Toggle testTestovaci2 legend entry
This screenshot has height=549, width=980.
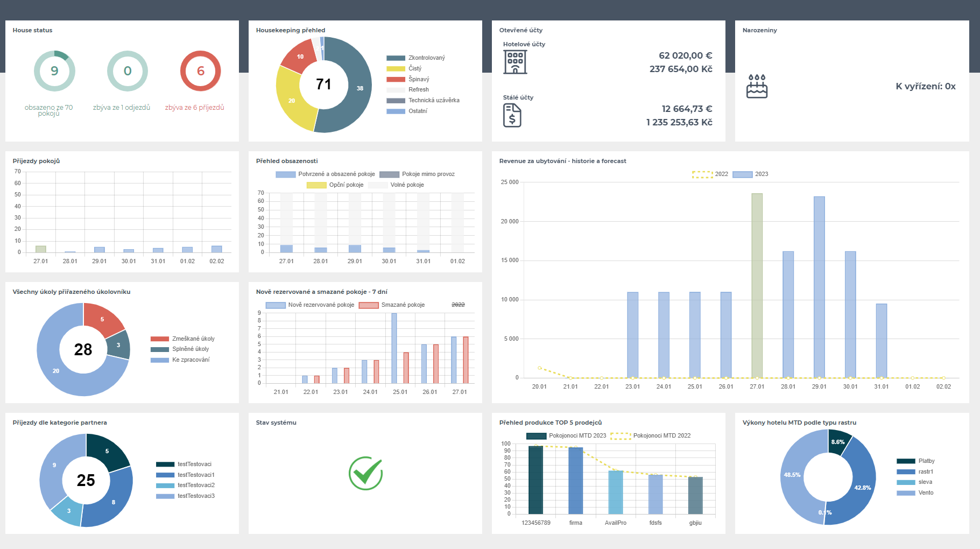(x=186, y=485)
